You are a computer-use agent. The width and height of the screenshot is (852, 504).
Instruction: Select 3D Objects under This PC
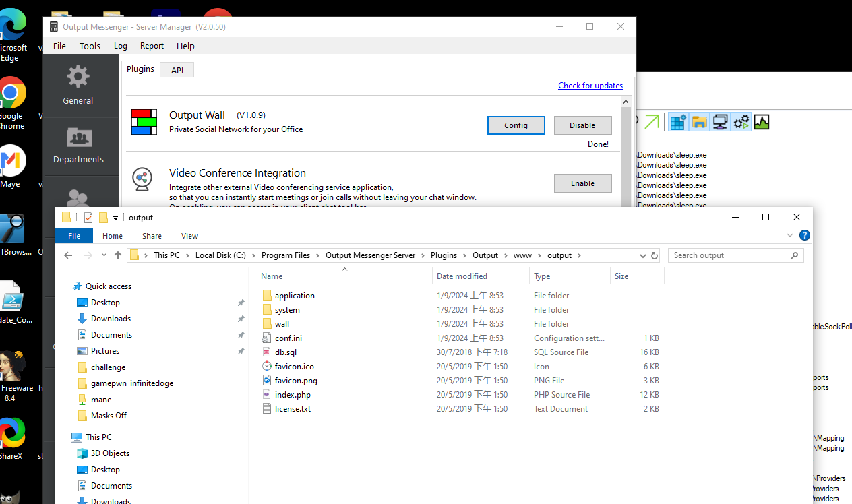[x=110, y=453]
